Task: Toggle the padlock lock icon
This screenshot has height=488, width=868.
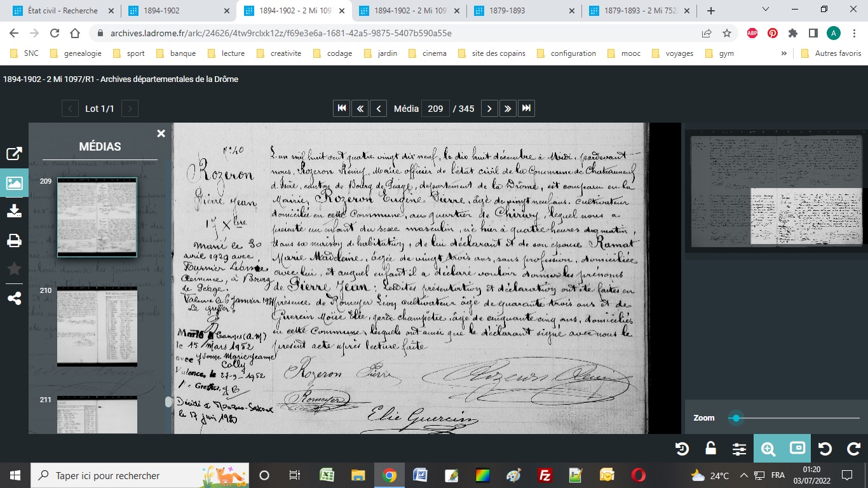Action: pyautogui.click(x=711, y=449)
